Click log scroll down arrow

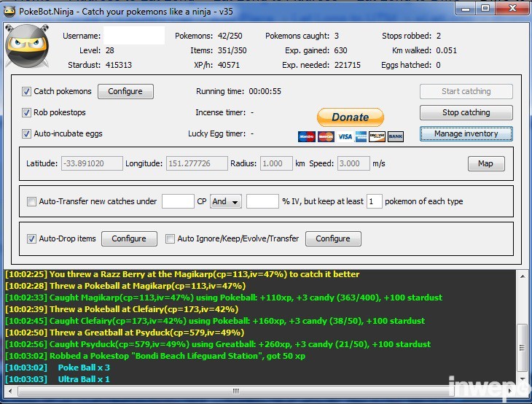coord(523,379)
